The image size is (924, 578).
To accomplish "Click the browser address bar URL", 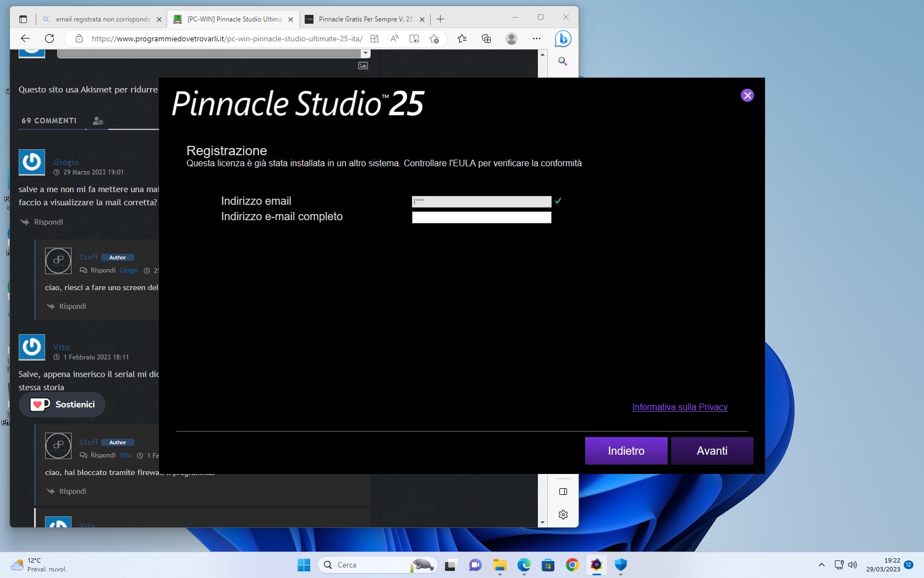I will (x=227, y=39).
